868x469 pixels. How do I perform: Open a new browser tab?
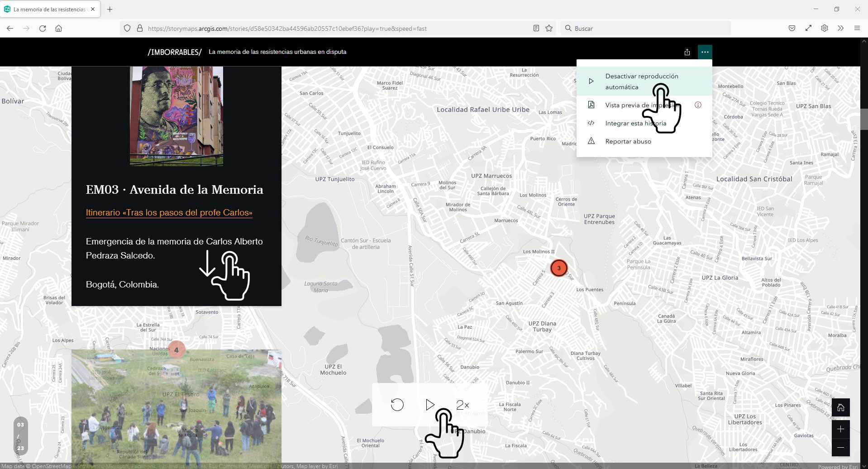[x=110, y=9]
